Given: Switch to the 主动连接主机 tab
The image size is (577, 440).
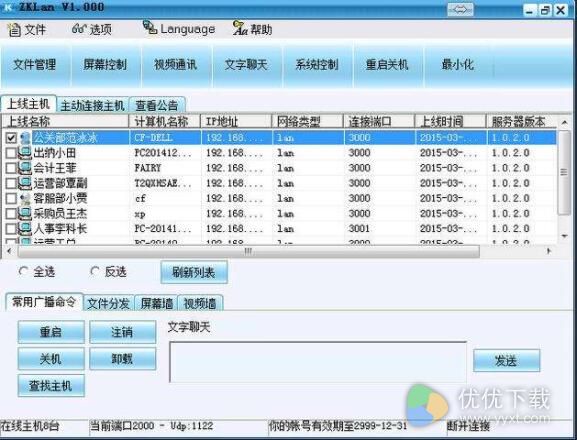Looking at the screenshot, I should tap(92, 105).
